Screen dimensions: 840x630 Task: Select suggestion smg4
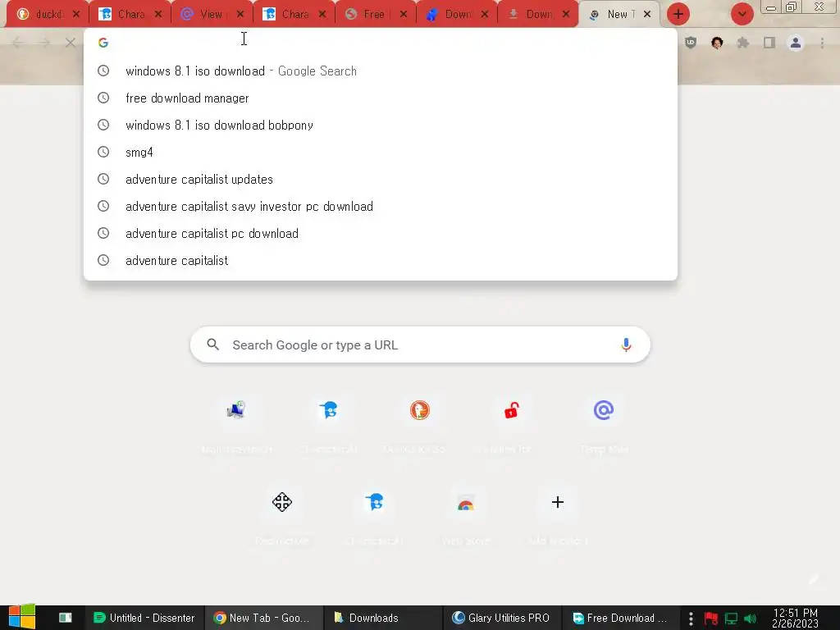(381, 152)
